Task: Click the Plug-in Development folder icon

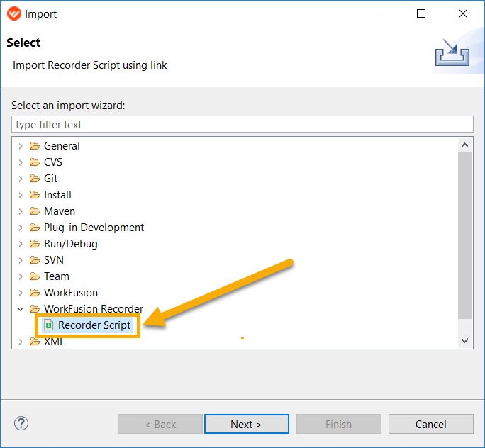Action: [x=35, y=228]
